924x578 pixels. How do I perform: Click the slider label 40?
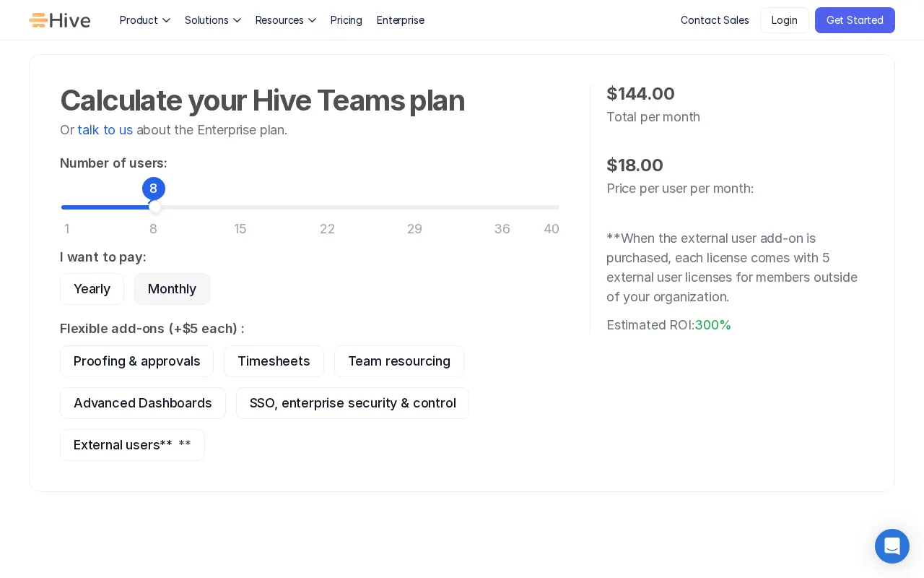(552, 229)
